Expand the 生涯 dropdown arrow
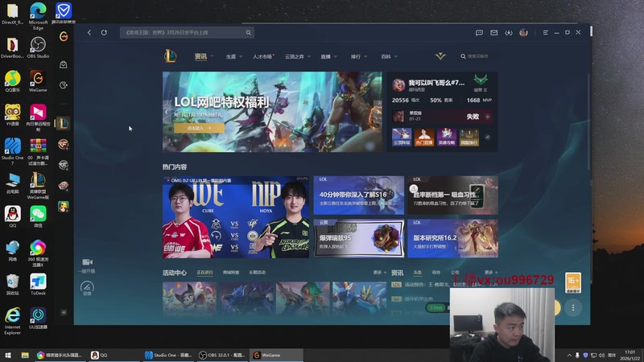 (241, 56)
